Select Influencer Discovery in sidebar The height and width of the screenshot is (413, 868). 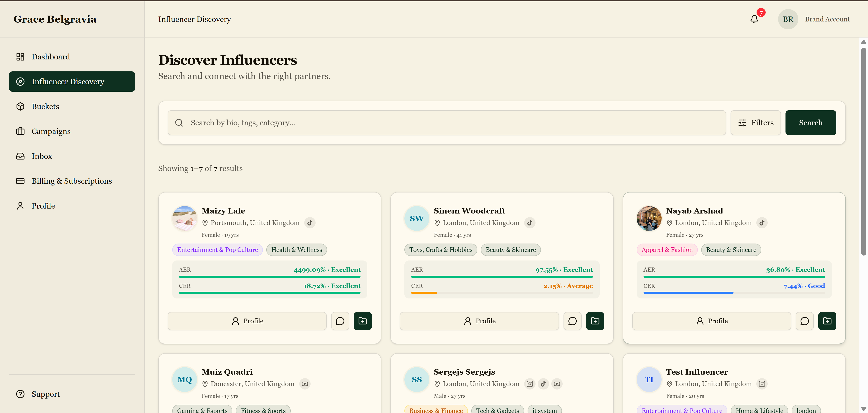click(72, 82)
